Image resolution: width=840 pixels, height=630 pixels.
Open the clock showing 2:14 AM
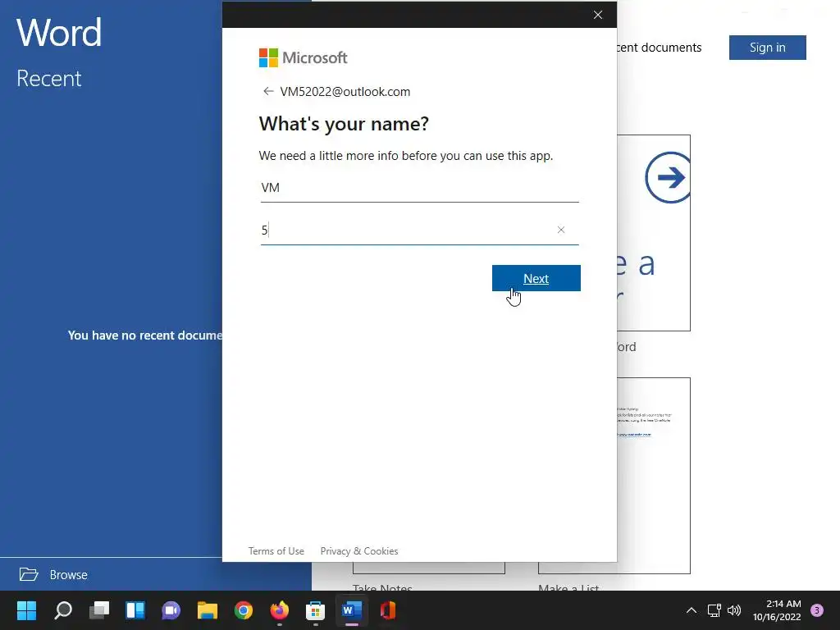[x=777, y=610]
